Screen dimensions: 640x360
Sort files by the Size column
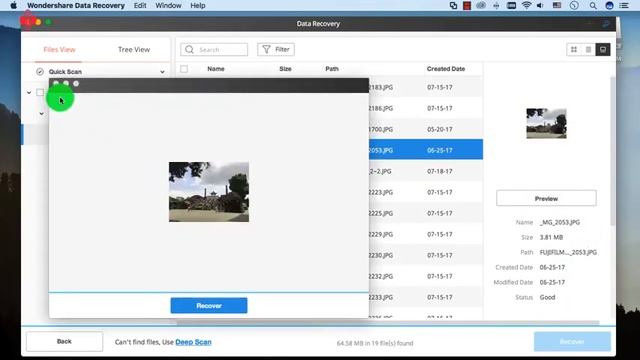pyautogui.click(x=285, y=69)
